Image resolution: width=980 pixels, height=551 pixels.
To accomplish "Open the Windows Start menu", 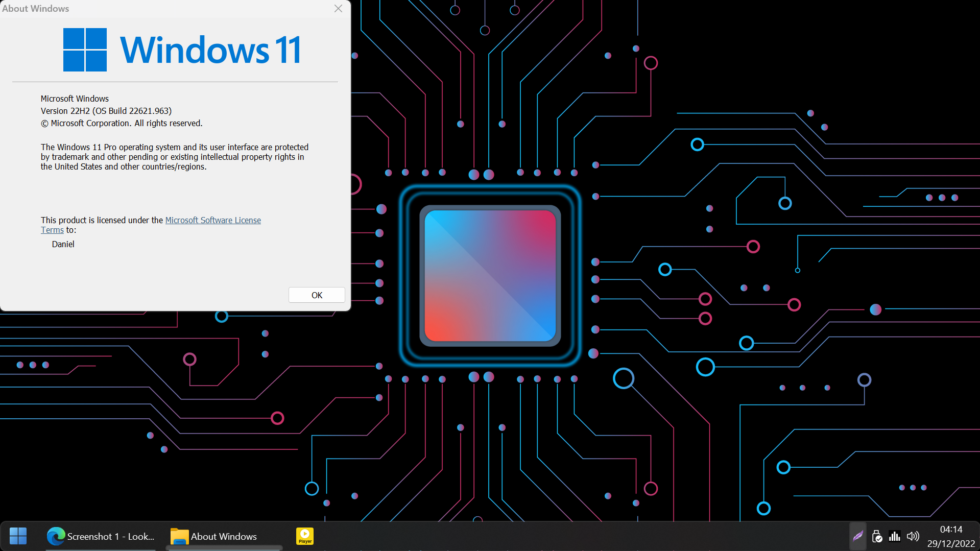I will (x=18, y=536).
